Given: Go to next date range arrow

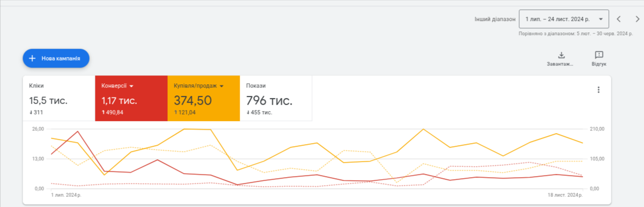Looking at the screenshot, I should [x=637, y=19].
